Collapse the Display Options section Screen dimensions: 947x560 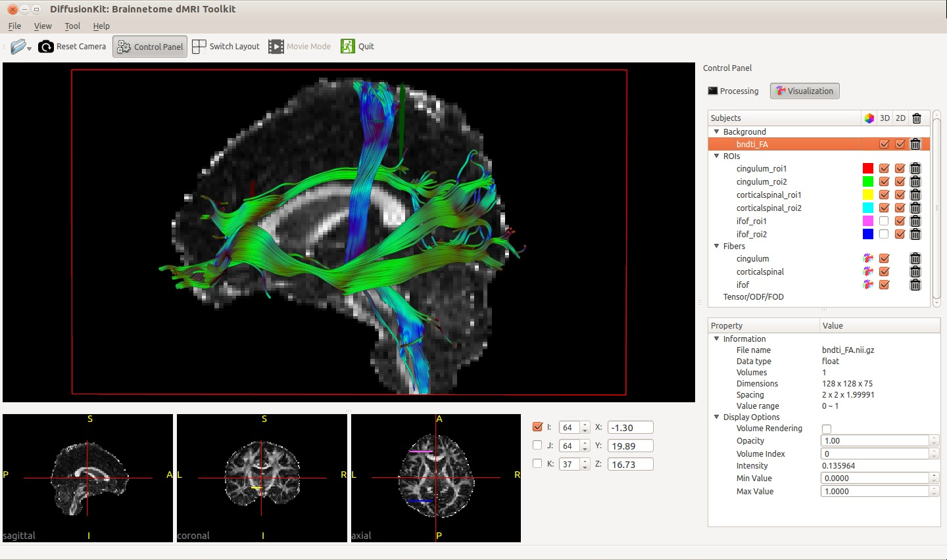click(717, 417)
